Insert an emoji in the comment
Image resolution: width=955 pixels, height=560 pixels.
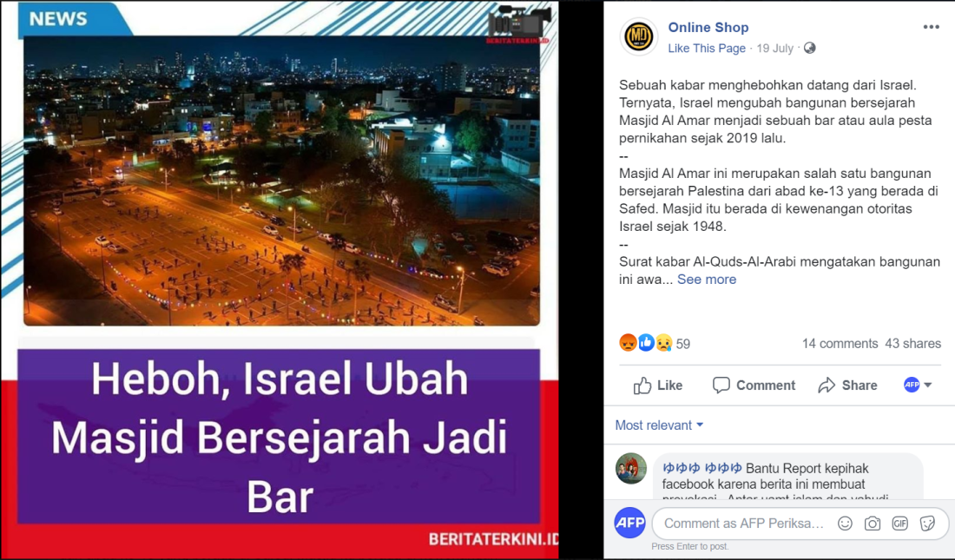tap(845, 524)
